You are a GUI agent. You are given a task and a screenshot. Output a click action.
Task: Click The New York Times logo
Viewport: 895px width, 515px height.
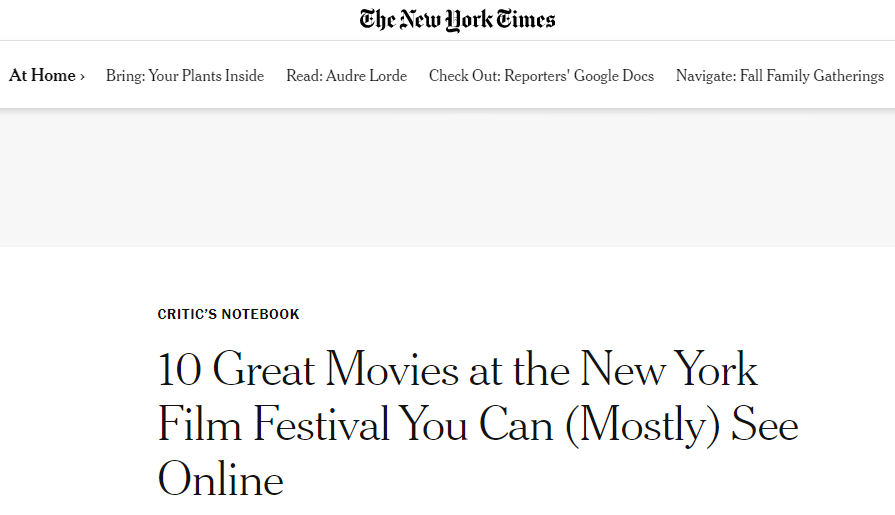(x=457, y=19)
